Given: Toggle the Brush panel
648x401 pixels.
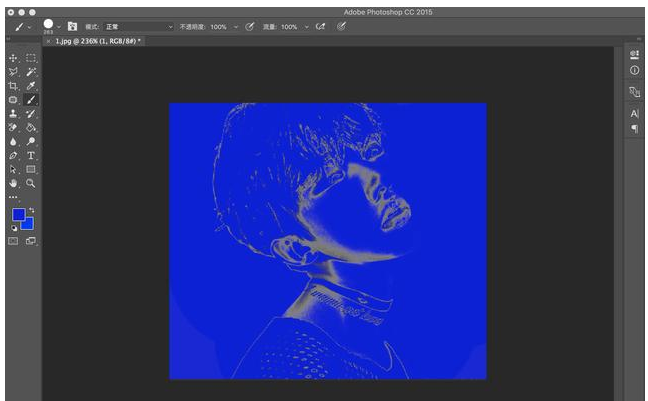Looking at the screenshot, I should click(73, 26).
